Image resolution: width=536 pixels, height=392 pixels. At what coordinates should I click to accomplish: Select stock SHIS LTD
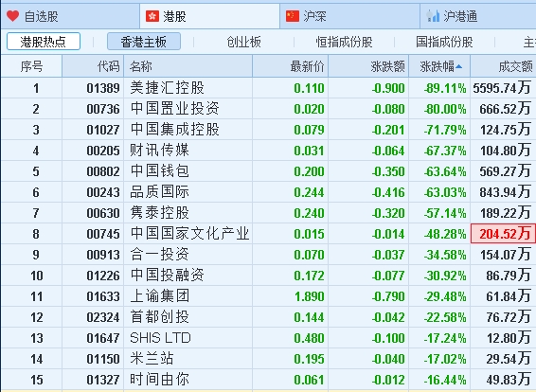(x=160, y=338)
